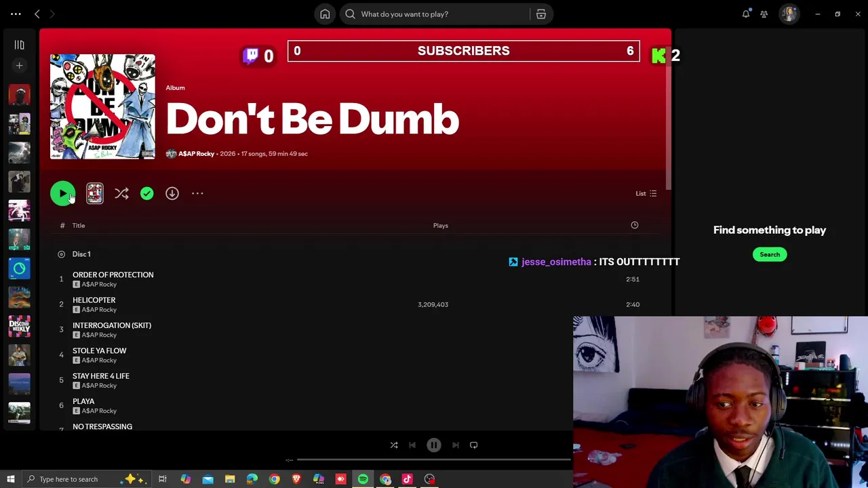Image resolution: width=868 pixels, height=488 pixels.
Task: Open TikTok app from the taskbar
Action: pyautogui.click(x=408, y=479)
